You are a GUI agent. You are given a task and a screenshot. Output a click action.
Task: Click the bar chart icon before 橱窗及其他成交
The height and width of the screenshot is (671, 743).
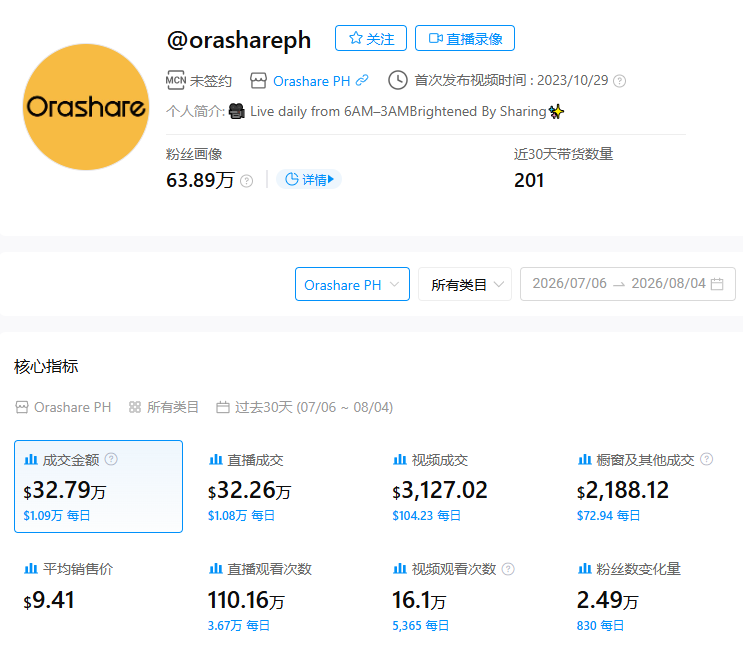click(x=584, y=459)
